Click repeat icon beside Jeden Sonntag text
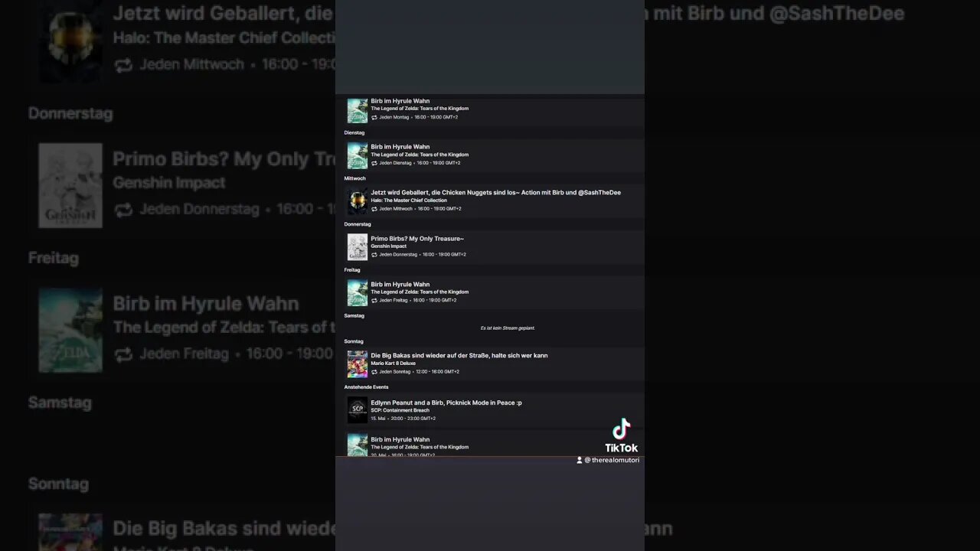Screen dimensions: 980x551 (374, 372)
